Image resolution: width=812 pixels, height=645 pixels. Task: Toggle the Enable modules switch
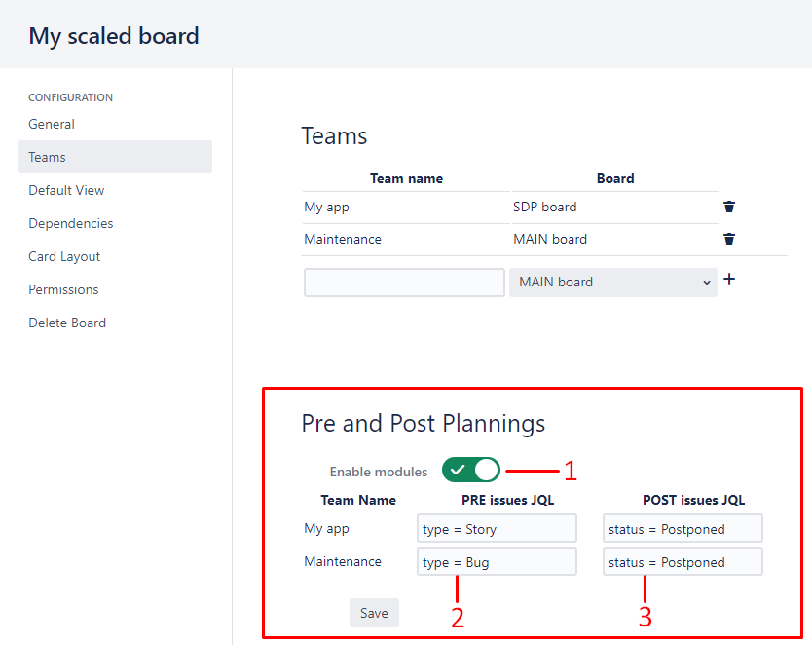pos(470,470)
